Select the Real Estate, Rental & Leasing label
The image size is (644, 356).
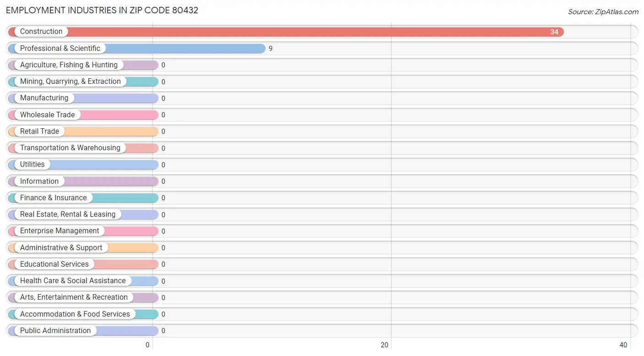tap(68, 214)
